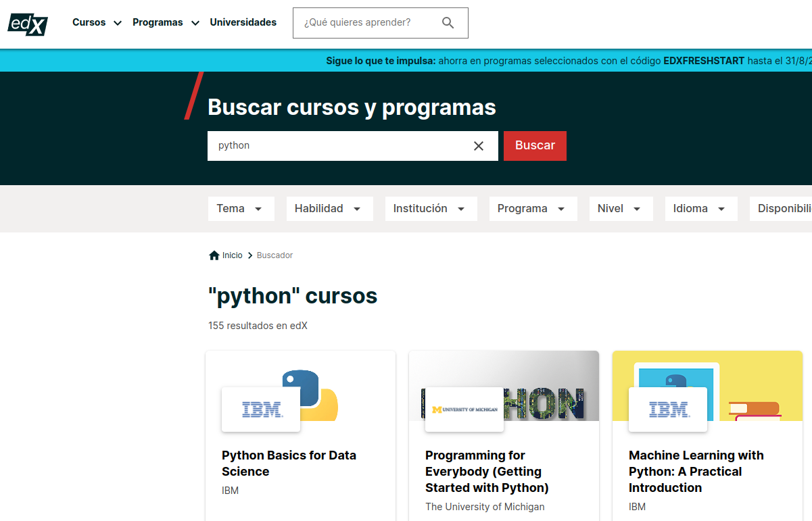Open the Programming for Everybody course
Viewport: 812px width, 521px height.
click(x=486, y=471)
